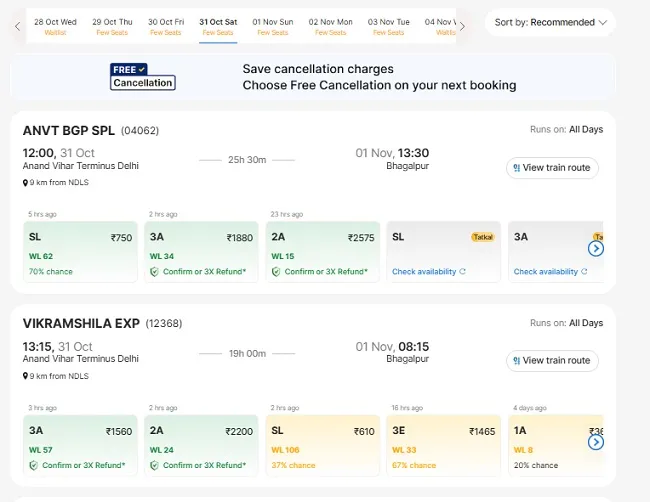
Task: Select 2A class ₹2575 WL 15 card
Action: pyautogui.click(x=323, y=252)
